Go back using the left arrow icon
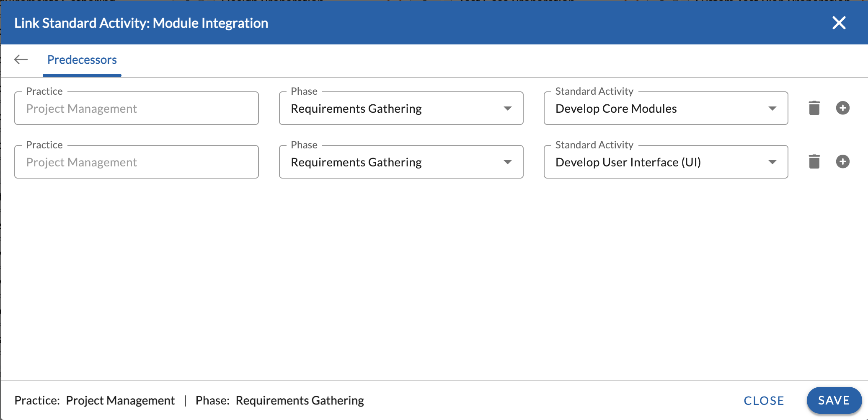Screen dimensions: 868x420 tap(21, 60)
